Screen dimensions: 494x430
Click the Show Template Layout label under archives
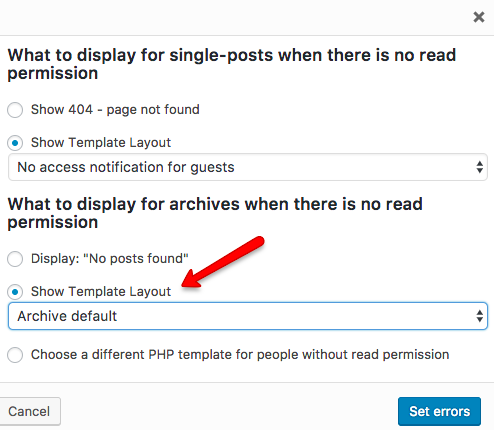(101, 292)
